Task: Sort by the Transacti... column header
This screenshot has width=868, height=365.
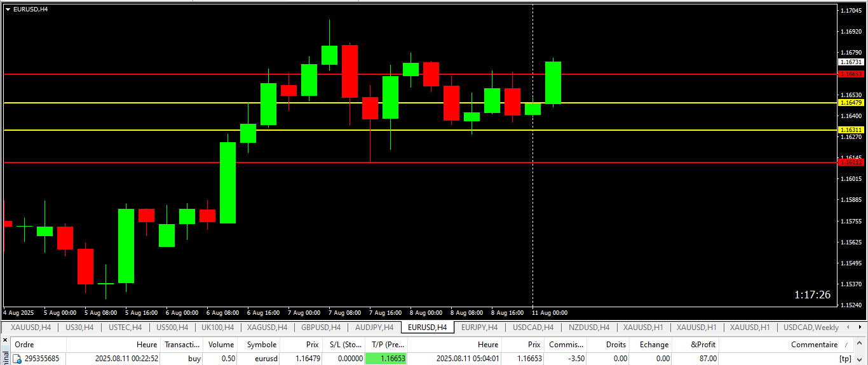Action: pos(182,345)
